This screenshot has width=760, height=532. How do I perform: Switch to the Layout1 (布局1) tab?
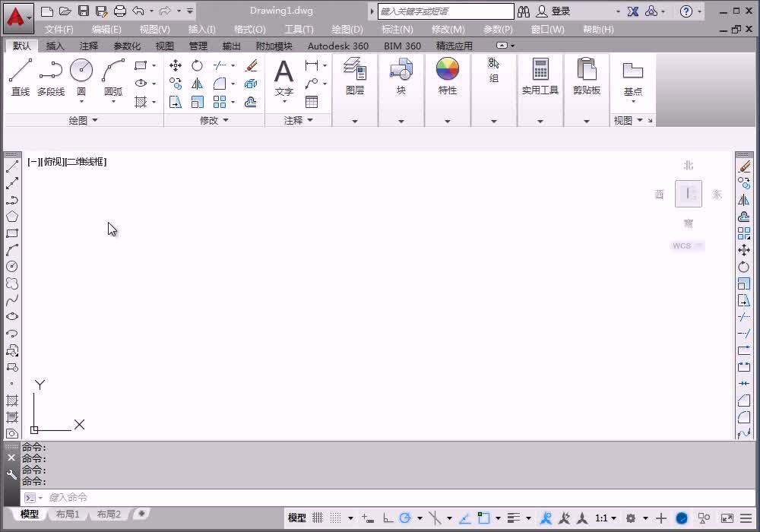point(68,514)
